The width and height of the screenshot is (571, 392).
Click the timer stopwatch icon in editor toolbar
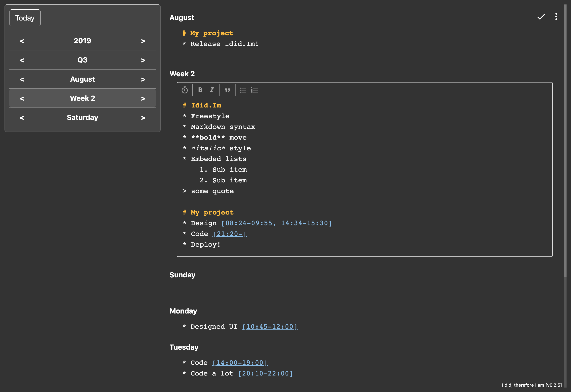click(x=184, y=90)
